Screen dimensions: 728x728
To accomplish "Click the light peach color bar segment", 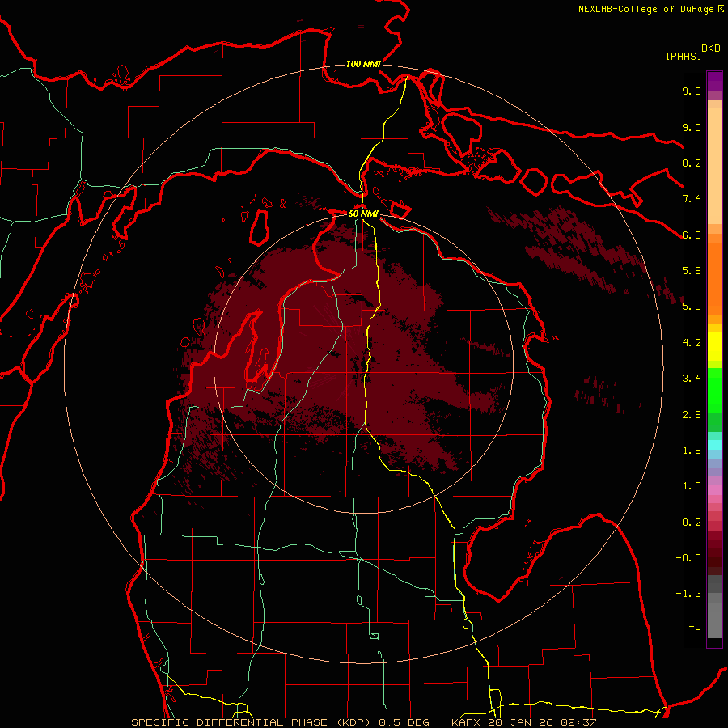I will pyautogui.click(x=714, y=166).
